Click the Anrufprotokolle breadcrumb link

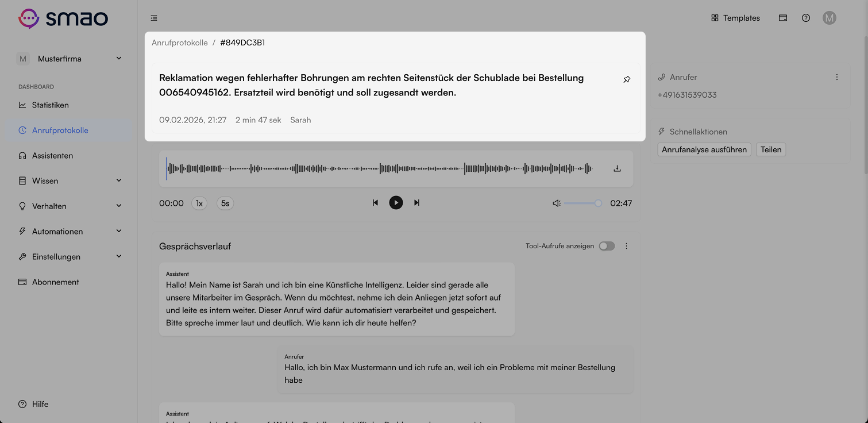click(180, 43)
